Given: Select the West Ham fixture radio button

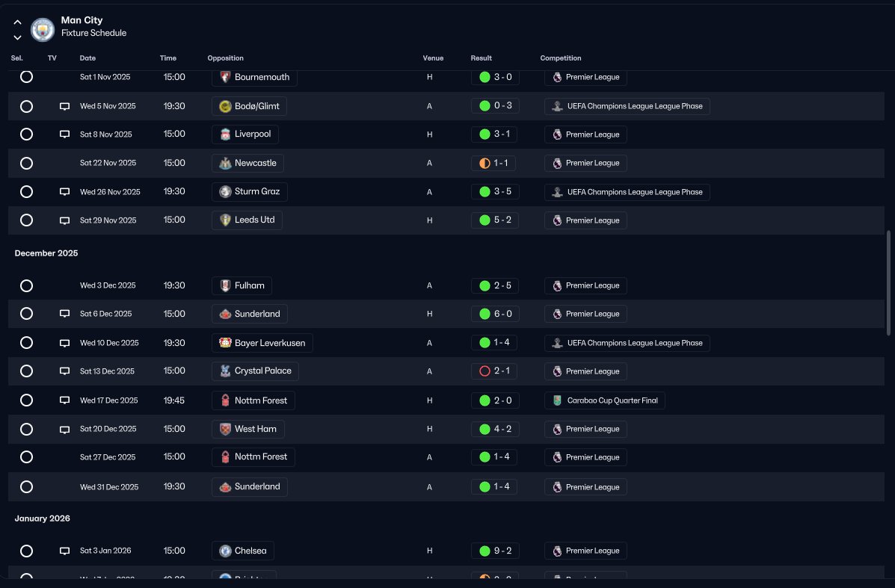Looking at the screenshot, I should pyautogui.click(x=26, y=429).
